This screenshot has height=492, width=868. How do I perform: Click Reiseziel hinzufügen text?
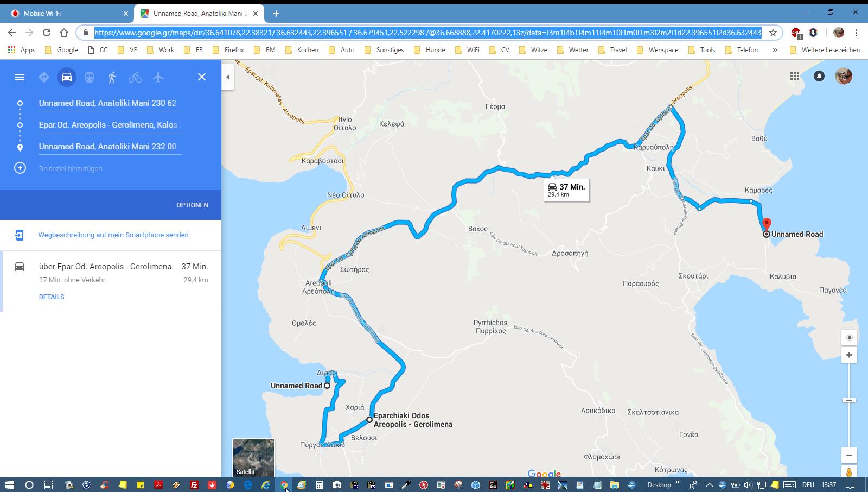coord(71,168)
